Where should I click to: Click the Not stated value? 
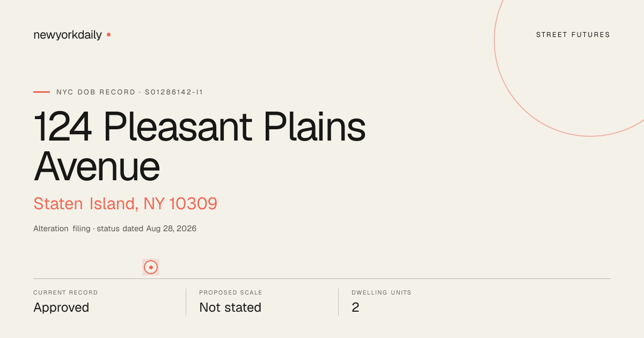pos(230,307)
